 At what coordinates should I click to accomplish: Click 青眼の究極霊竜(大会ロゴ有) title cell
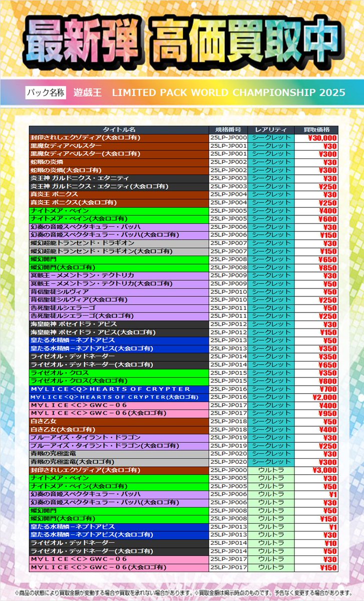click(x=119, y=462)
